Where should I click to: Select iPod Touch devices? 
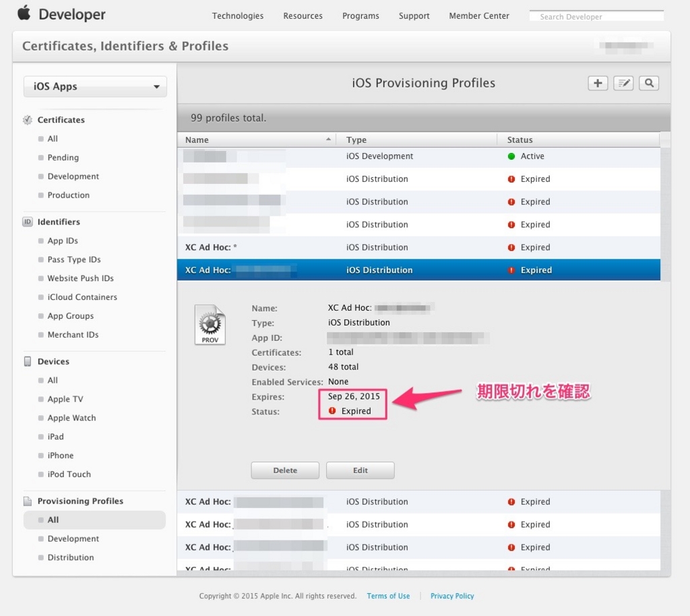[x=69, y=474]
